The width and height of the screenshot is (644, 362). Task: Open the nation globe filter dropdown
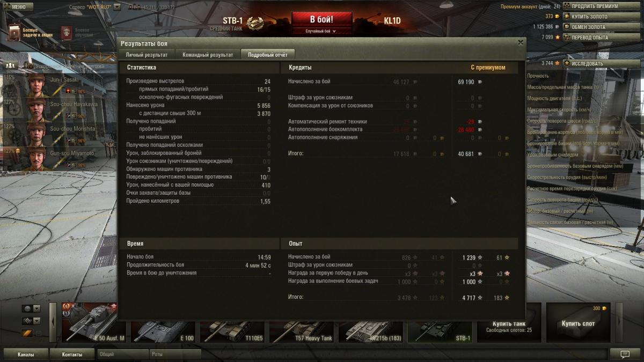31,308
